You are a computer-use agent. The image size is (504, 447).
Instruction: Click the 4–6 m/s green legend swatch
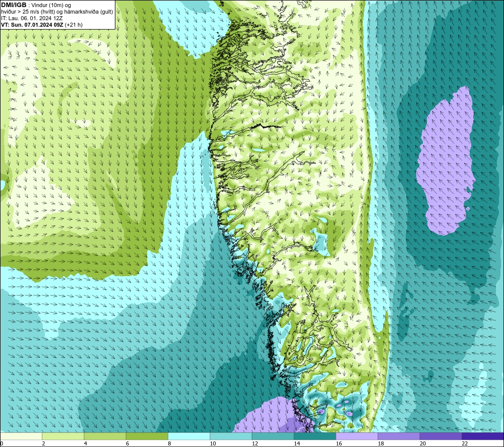click(105, 436)
